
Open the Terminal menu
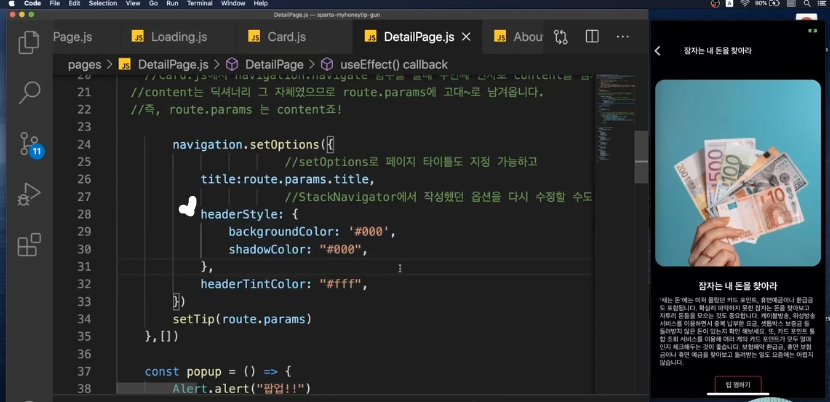(x=200, y=3)
